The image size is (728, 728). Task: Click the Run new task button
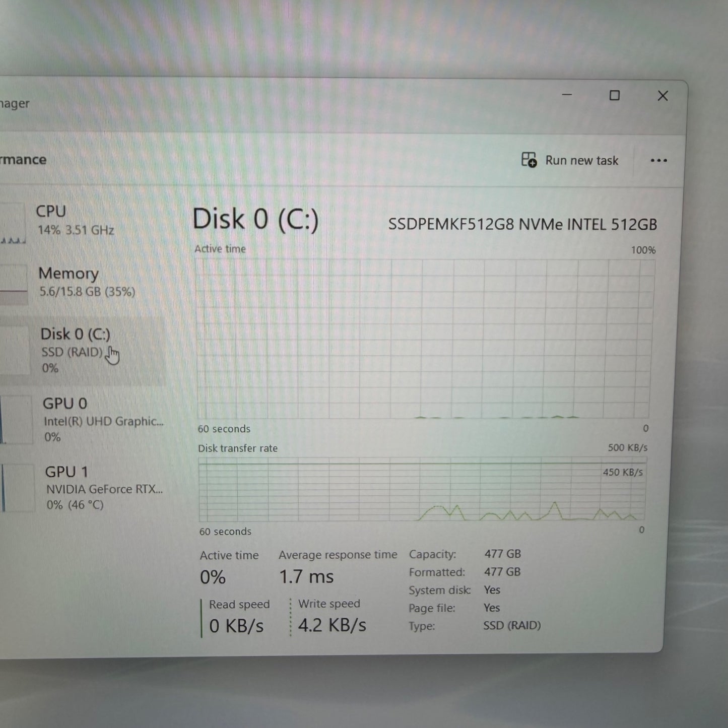click(x=572, y=160)
